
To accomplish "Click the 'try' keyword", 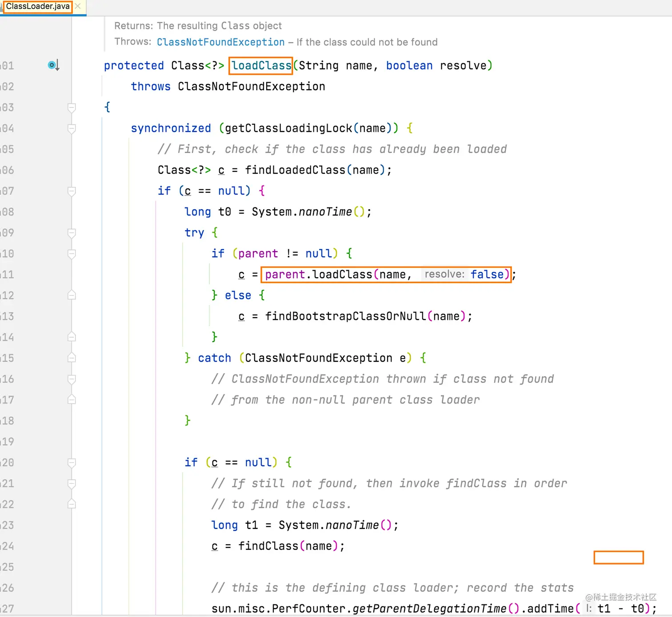I will [194, 233].
